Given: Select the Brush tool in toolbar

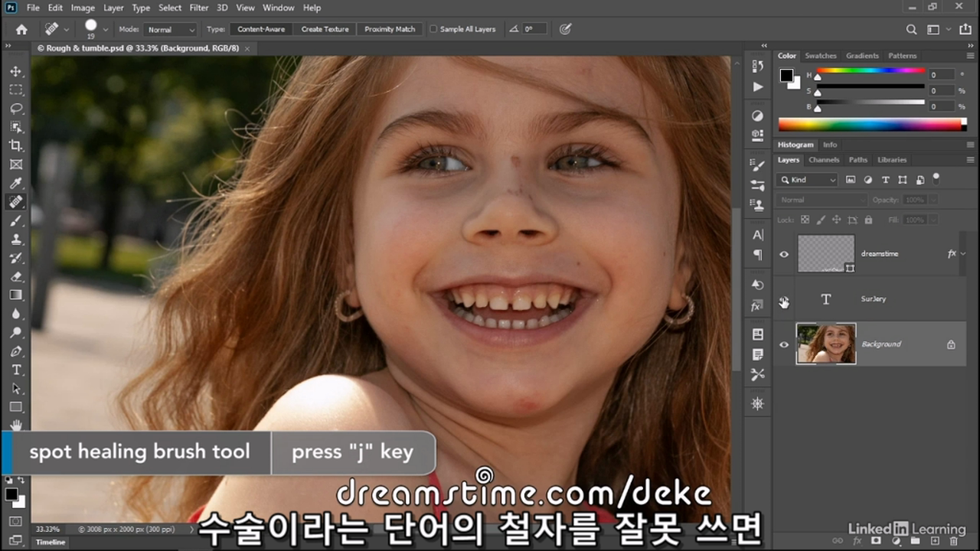Looking at the screenshot, I should 15,220.
